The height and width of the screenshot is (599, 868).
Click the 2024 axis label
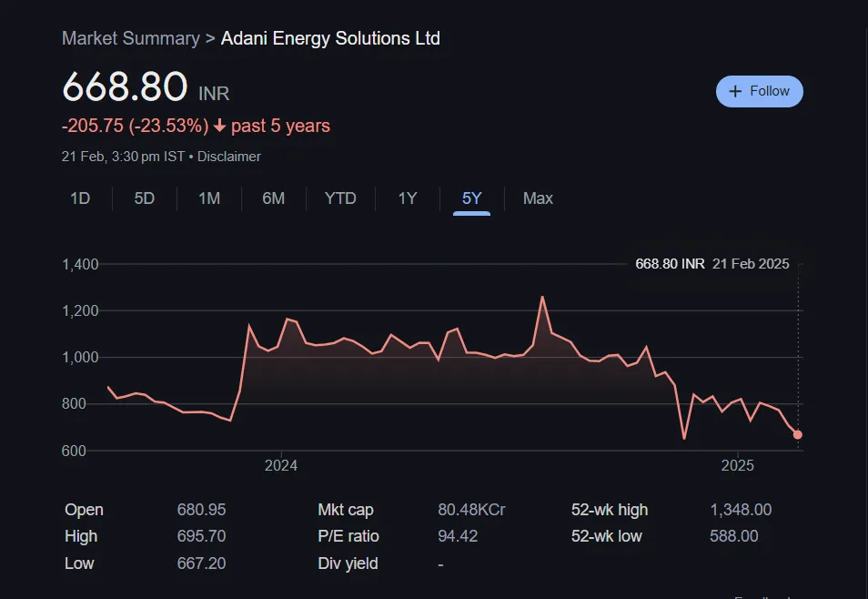(x=280, y=465)
